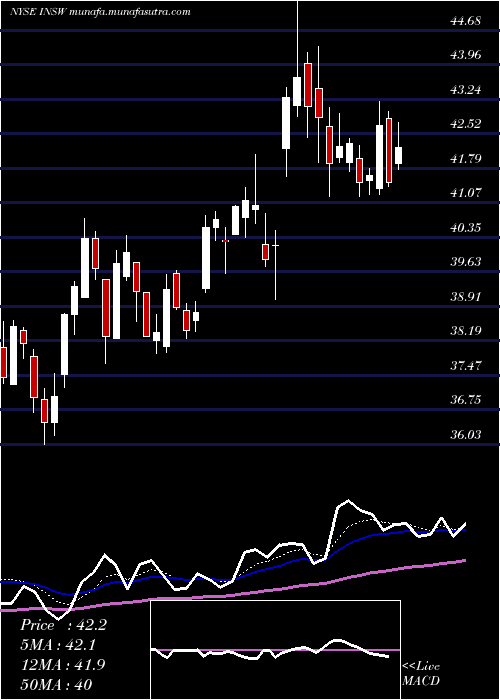Click the 37.47 price axis label

[x=465, y=366]
